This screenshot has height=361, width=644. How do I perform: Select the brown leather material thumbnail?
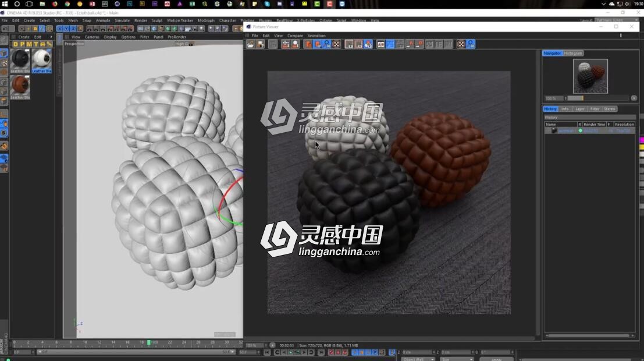[x=20, y=85]
